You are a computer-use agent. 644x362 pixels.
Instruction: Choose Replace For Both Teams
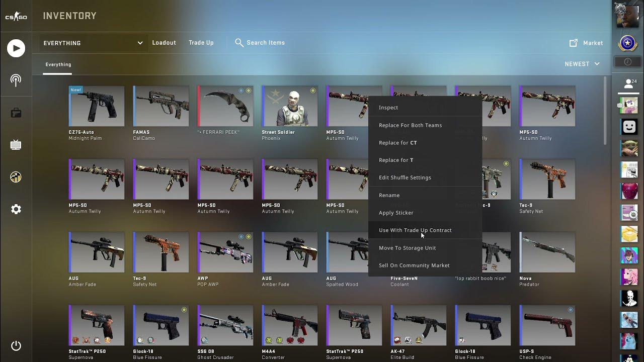(425, 125)
